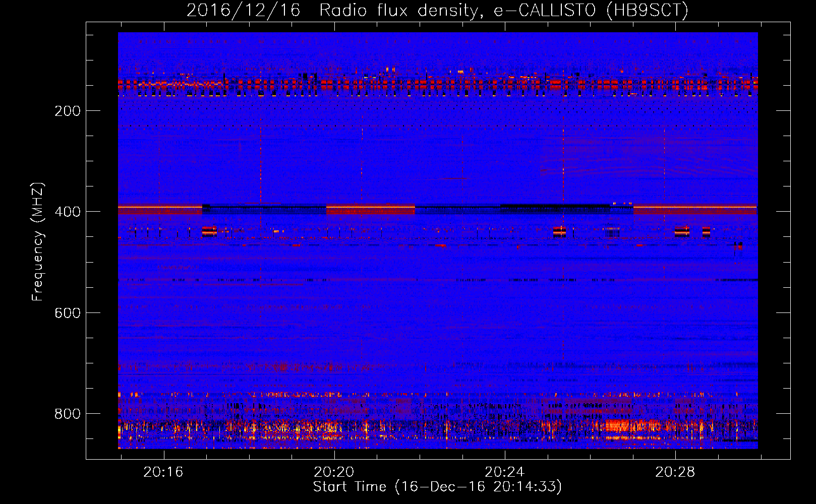Click the "Frequency (MHZ)" y-axis label

pos(38,242)
